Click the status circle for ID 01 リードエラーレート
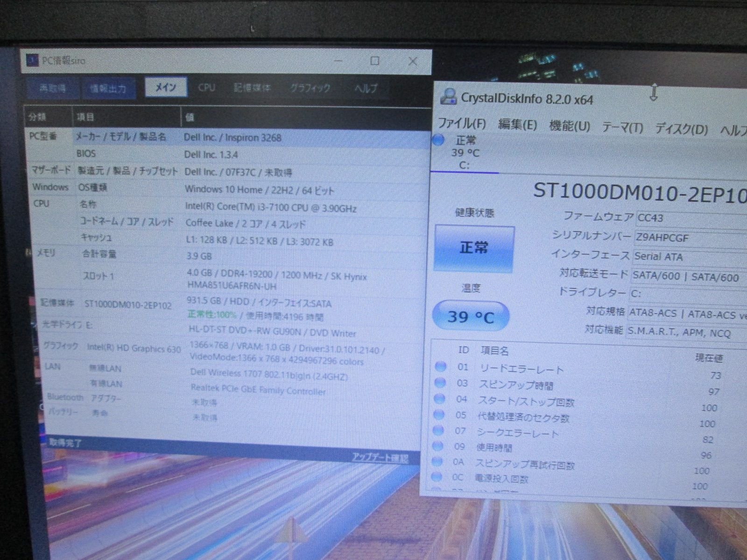This screenshot has height=560, width=747. (x=440, y=367)
